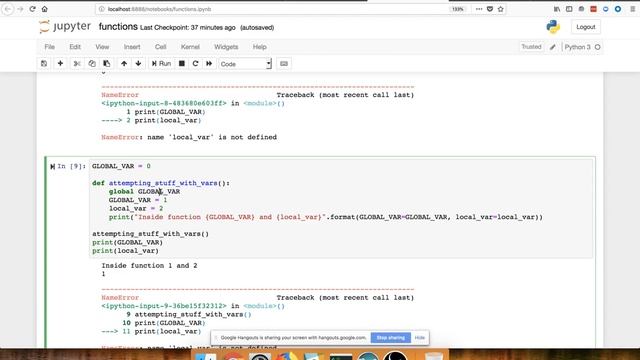Restart the kernel icon

(x=196, y=64)
